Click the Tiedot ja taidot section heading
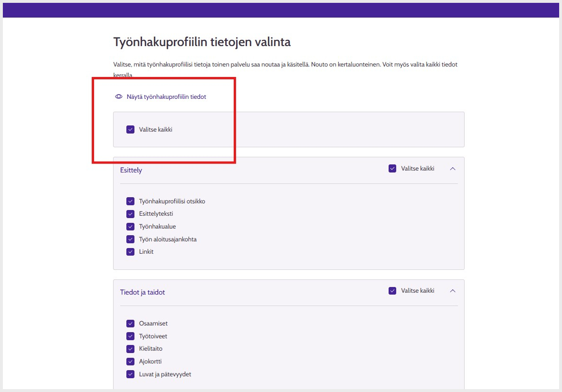562x392 pixels. click(143, 292)
